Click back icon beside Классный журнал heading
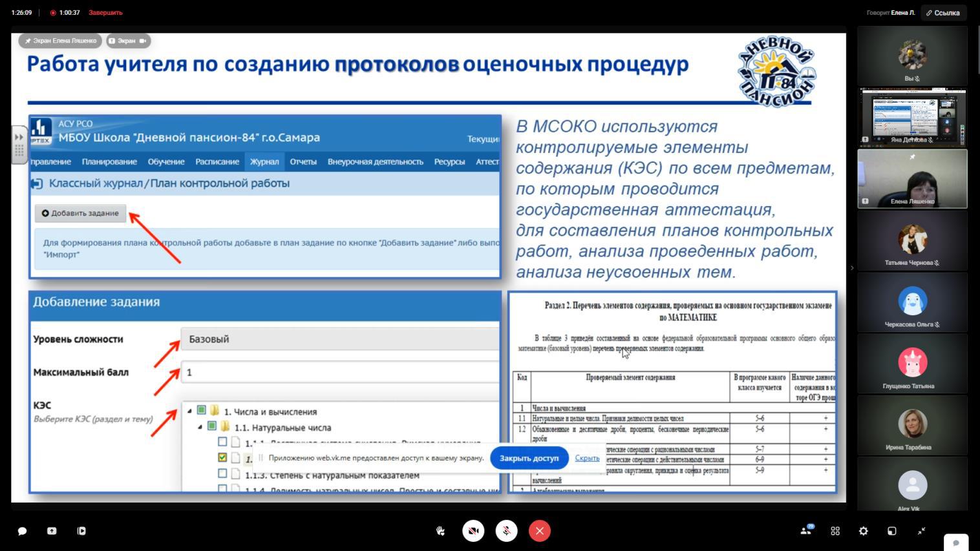 click(37, 183)
